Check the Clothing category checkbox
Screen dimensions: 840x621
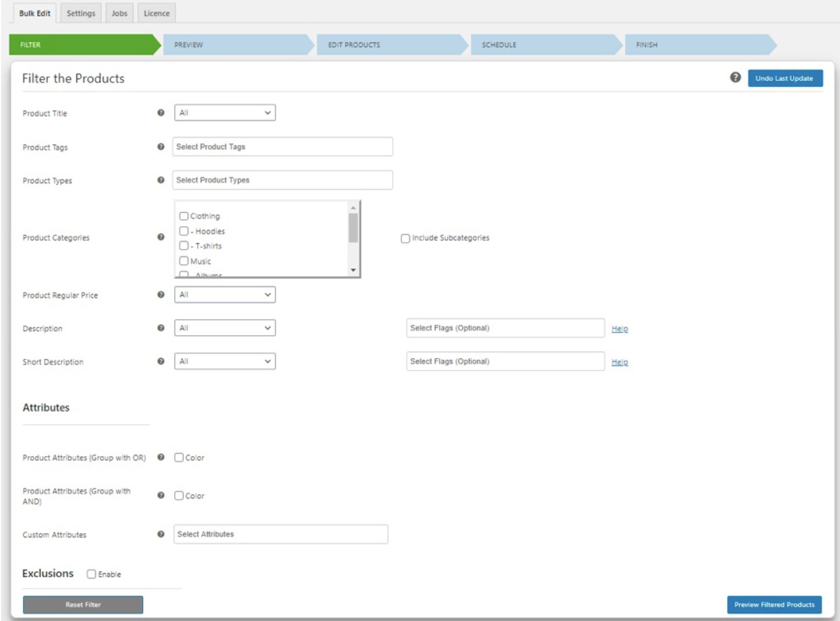pos(183,216)
